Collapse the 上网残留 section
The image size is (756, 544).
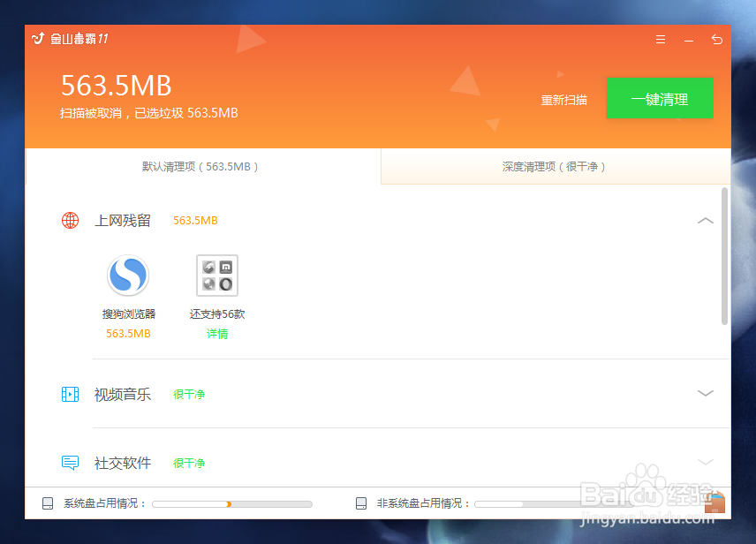(706, 221)
